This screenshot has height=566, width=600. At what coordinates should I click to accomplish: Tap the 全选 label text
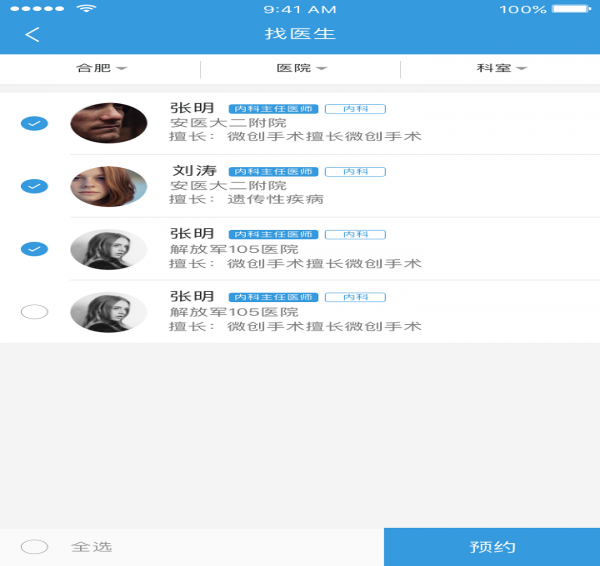coord(91,547)
